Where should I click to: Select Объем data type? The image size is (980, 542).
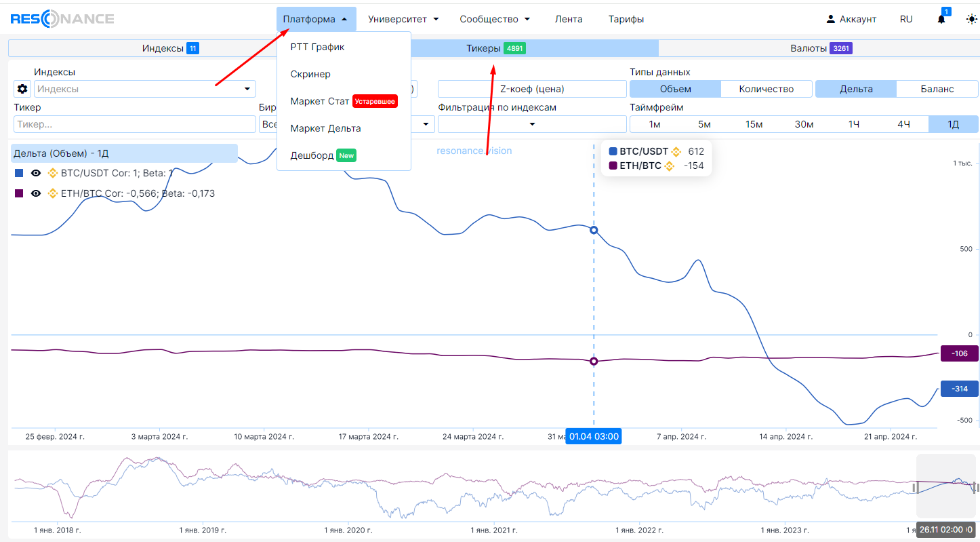click(x=675, y=89)
